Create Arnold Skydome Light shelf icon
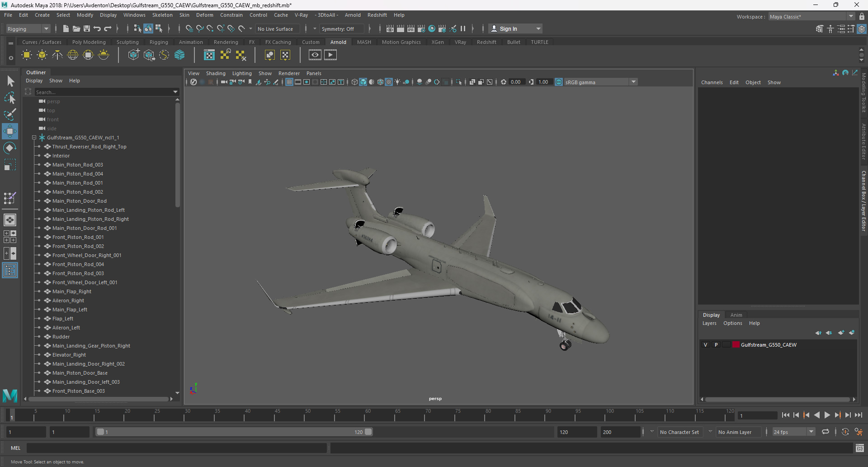The width and height of the screenshot is (868, 467). (x=73, y=55)
